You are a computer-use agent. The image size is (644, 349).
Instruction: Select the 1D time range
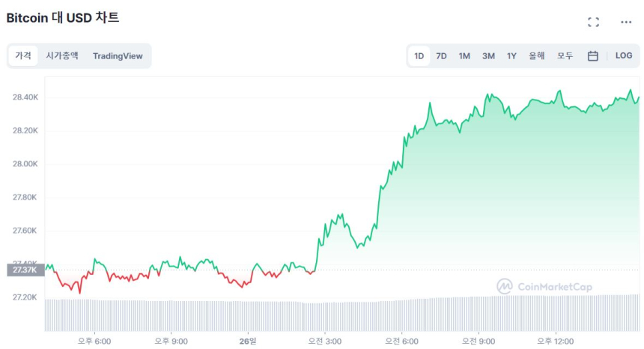[419, 55]
